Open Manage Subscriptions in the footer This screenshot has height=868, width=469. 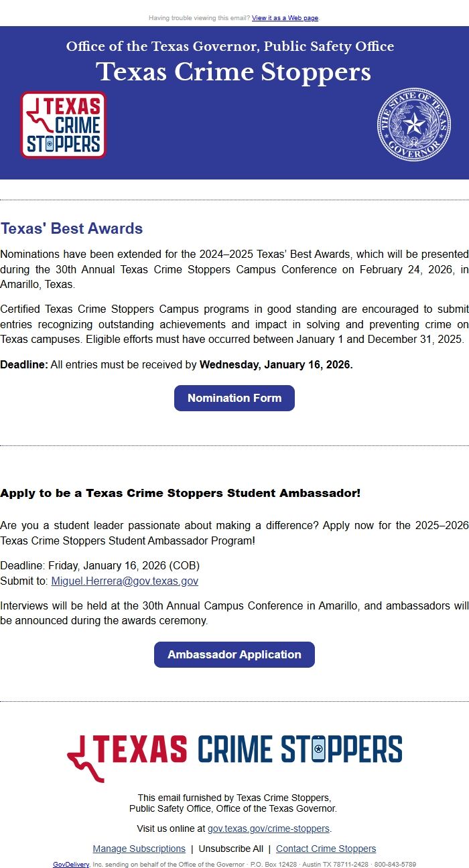139,849
